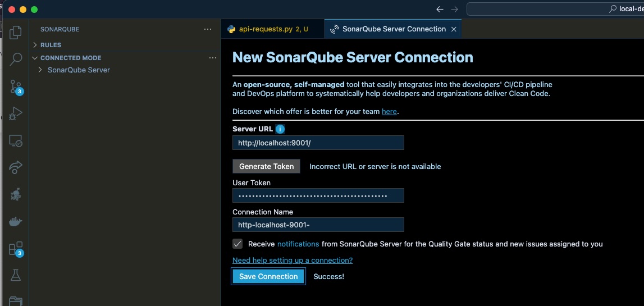Open CONNECTED MODE more actions ellipsis

pyautogui.click(x=213, y=58)
